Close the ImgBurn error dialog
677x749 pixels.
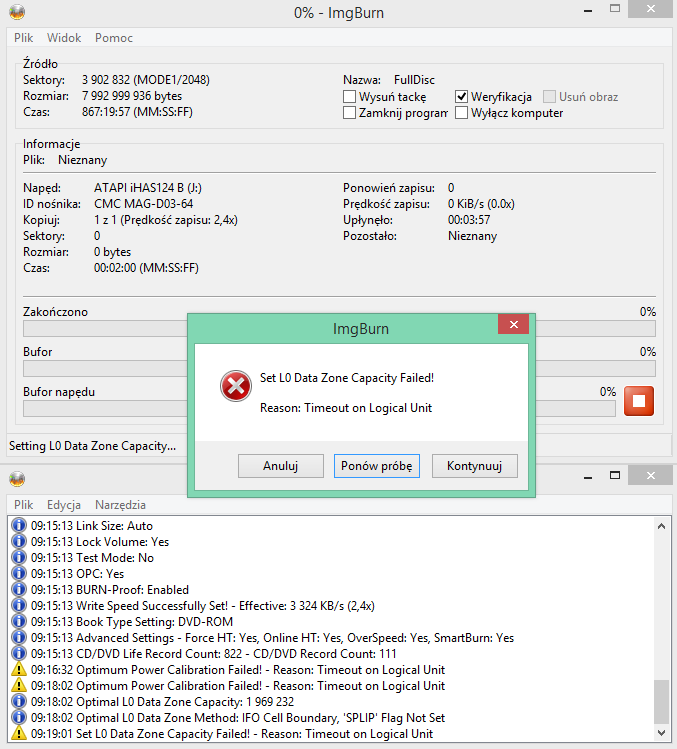tap(514, 324)
